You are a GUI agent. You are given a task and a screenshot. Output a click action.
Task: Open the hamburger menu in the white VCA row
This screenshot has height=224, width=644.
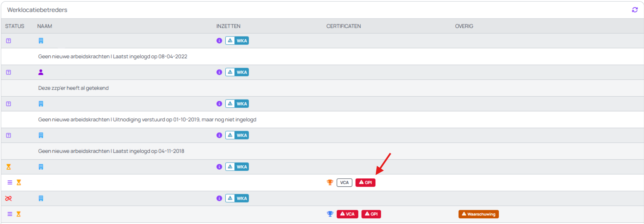10,182
